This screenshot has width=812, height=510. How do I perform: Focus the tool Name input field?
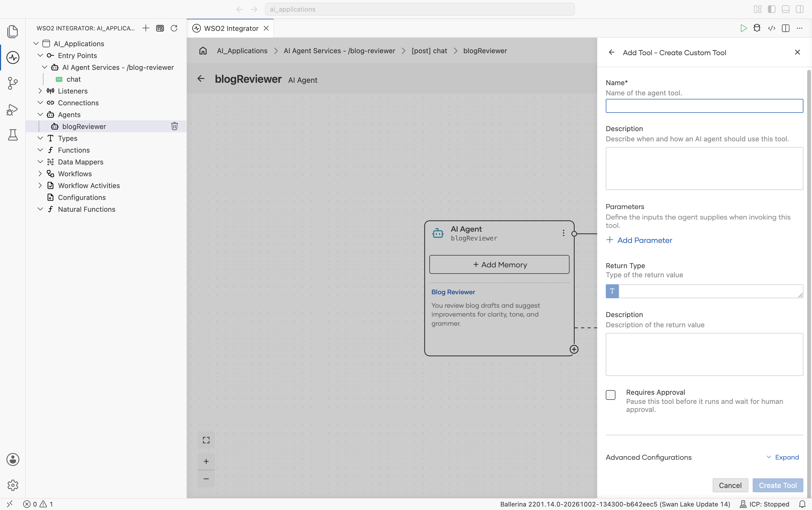tap(704, 106)
